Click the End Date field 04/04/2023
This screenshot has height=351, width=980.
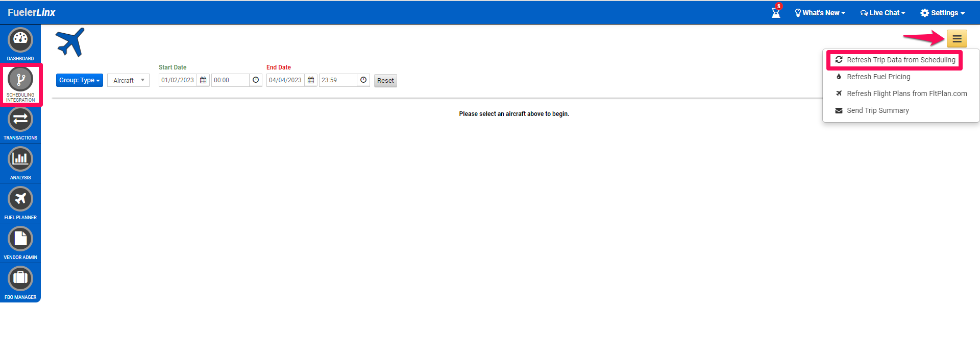(x=286, y=80)
